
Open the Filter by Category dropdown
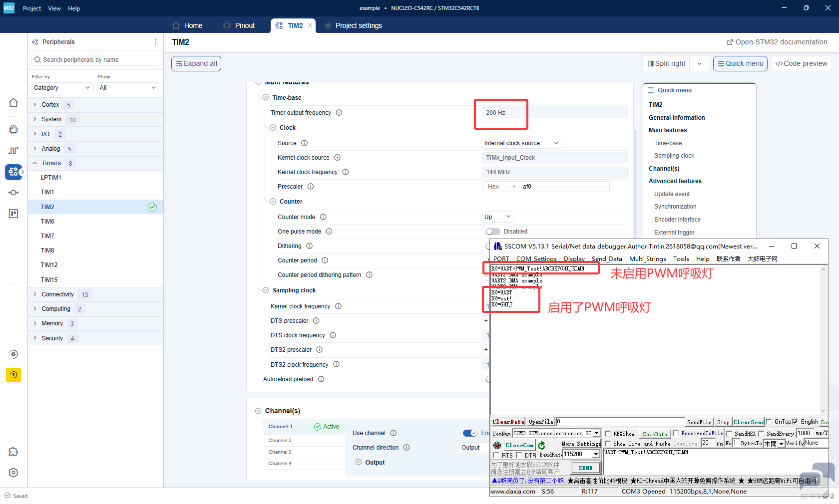coord(62,88)
